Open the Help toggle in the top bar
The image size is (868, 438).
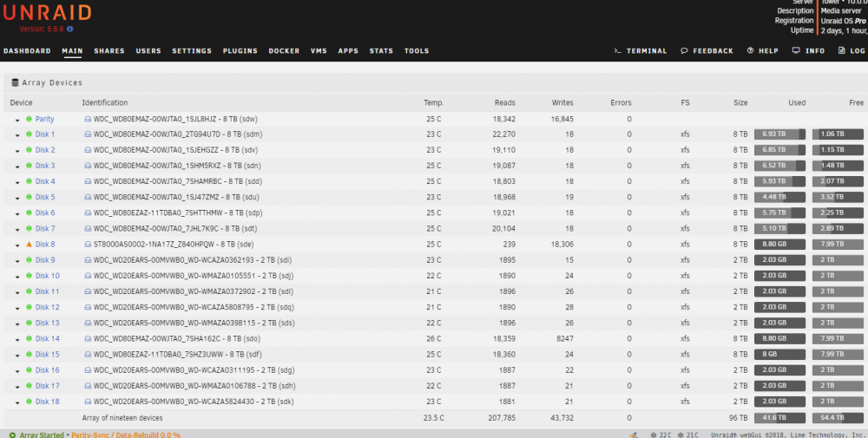point(763,51)
